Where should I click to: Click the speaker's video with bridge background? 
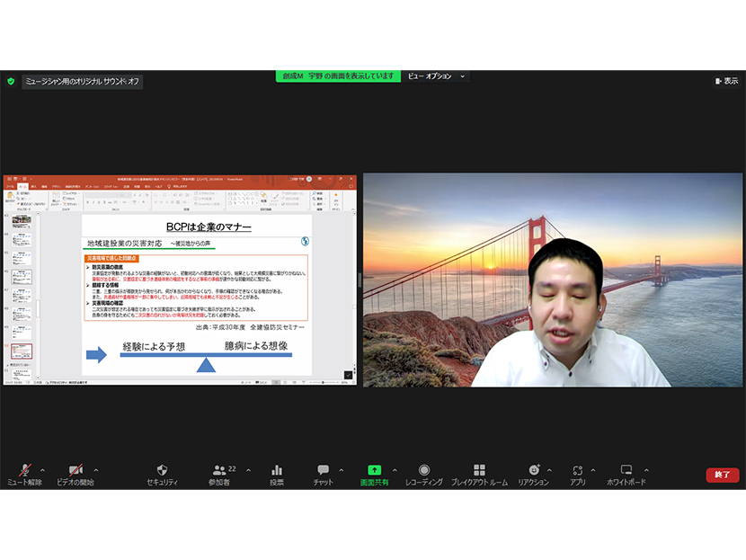pyautogui.click(x=552, y=280)
